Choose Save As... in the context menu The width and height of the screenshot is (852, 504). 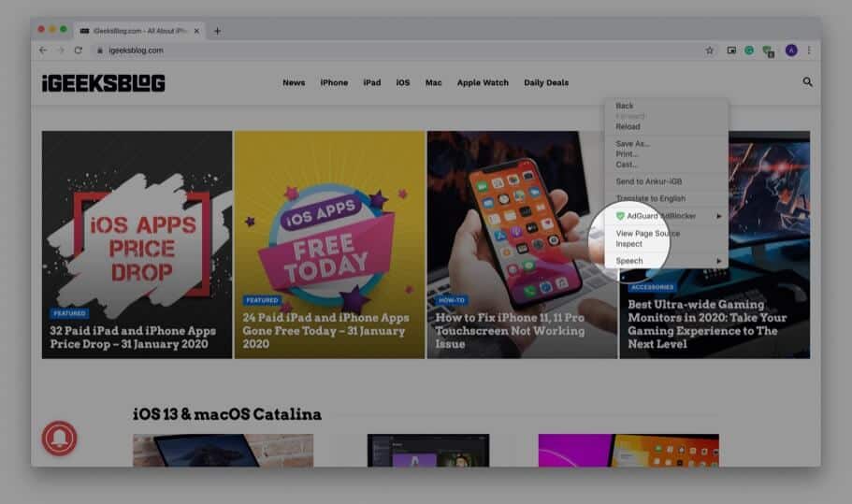tap(666, 144)
